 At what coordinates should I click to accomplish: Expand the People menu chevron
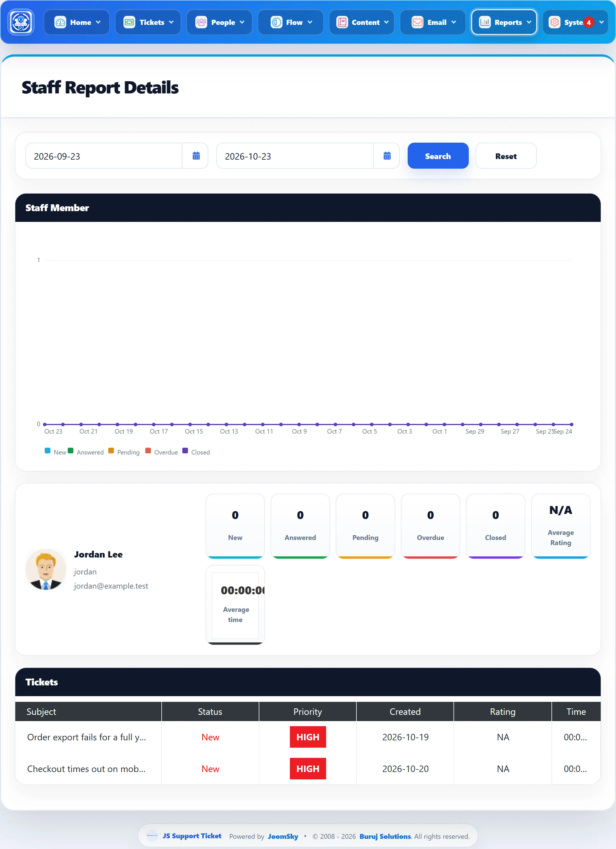(242, 22)
